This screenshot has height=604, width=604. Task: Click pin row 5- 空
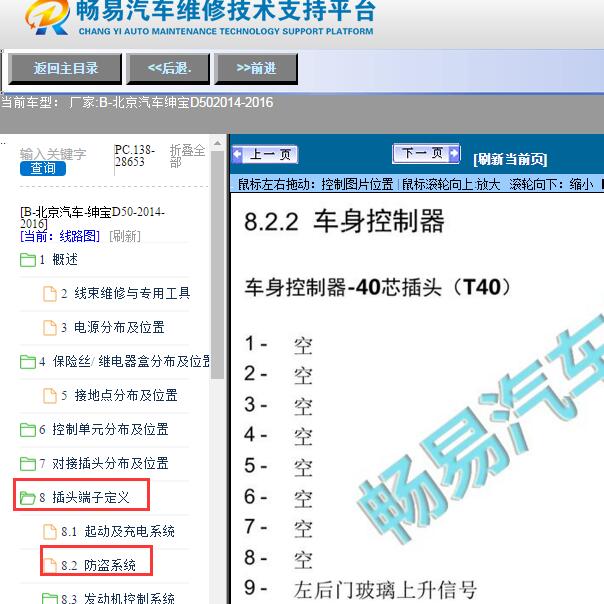click(x=278, y=466)
